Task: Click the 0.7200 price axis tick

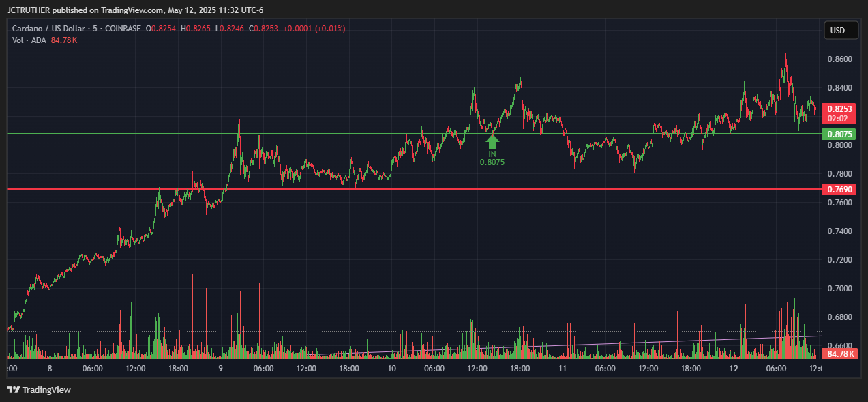Action: coord(840,260)
